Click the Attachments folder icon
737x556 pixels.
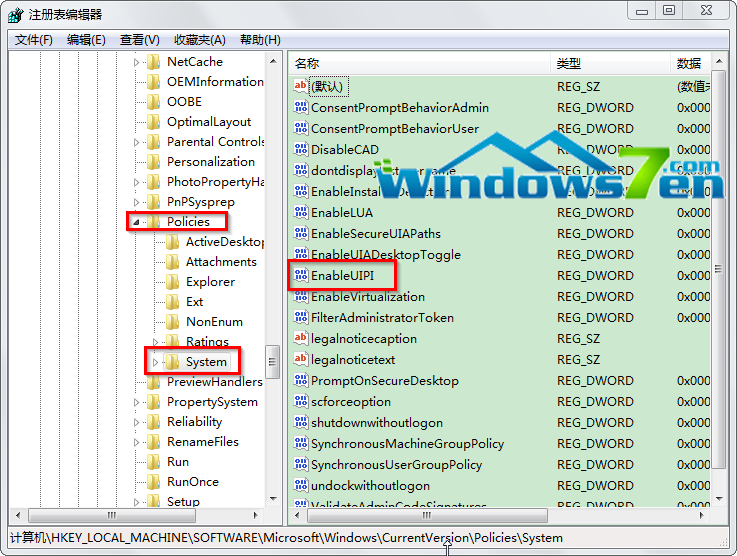point(172,261)
